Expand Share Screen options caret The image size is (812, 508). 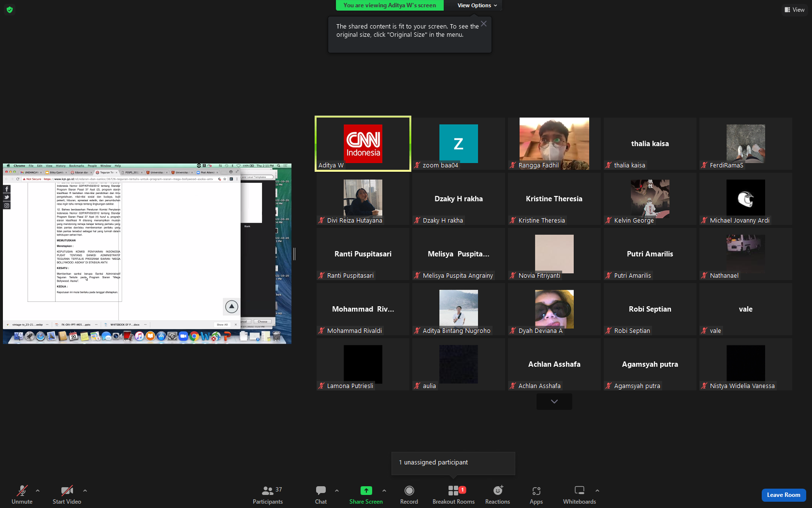384,491
